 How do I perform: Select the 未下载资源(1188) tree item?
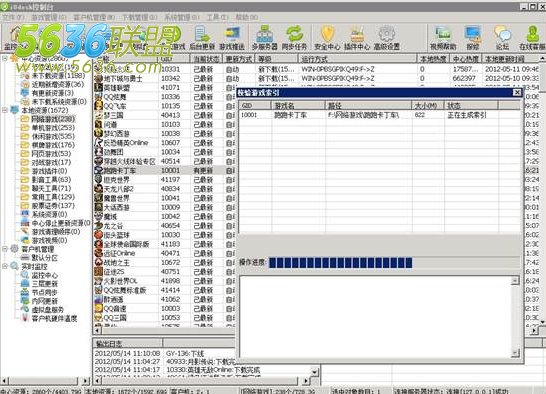coord(58,76)
